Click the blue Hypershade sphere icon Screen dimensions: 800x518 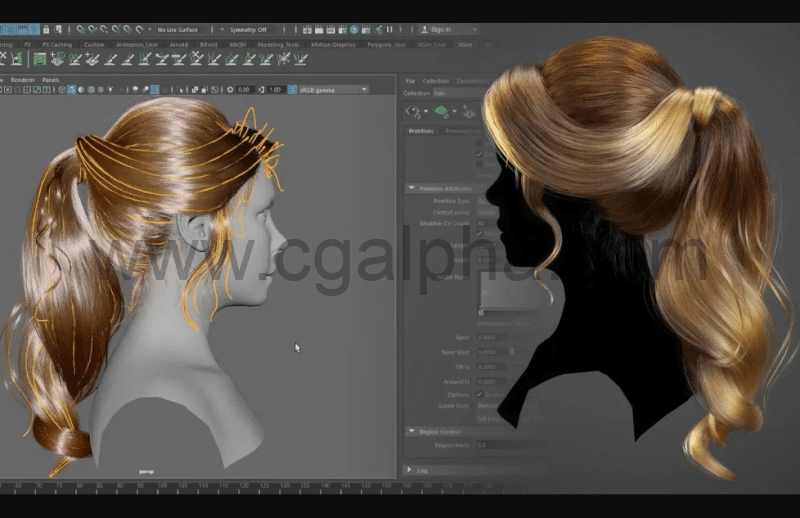pos(354,30)
